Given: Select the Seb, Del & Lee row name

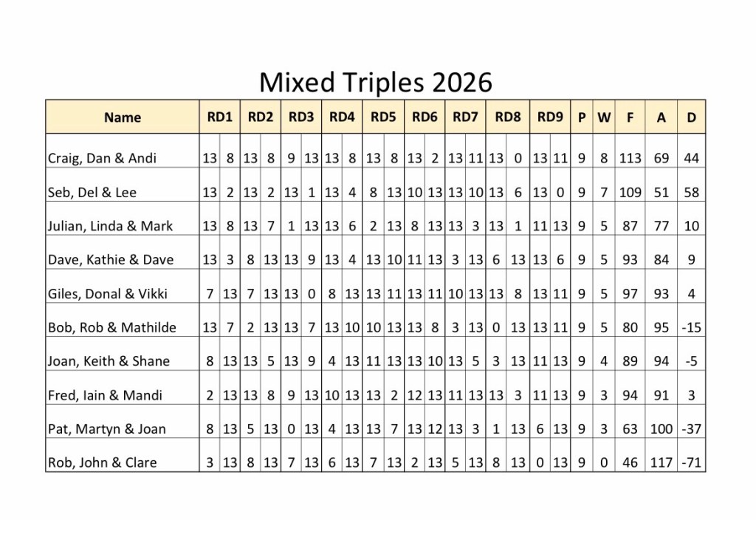Looking at the screenshot, I should coord(92,192).
